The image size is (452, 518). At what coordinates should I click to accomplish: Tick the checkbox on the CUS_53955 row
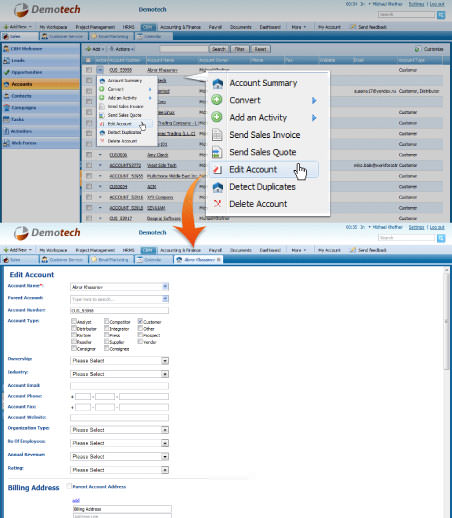tap(89, 70)
